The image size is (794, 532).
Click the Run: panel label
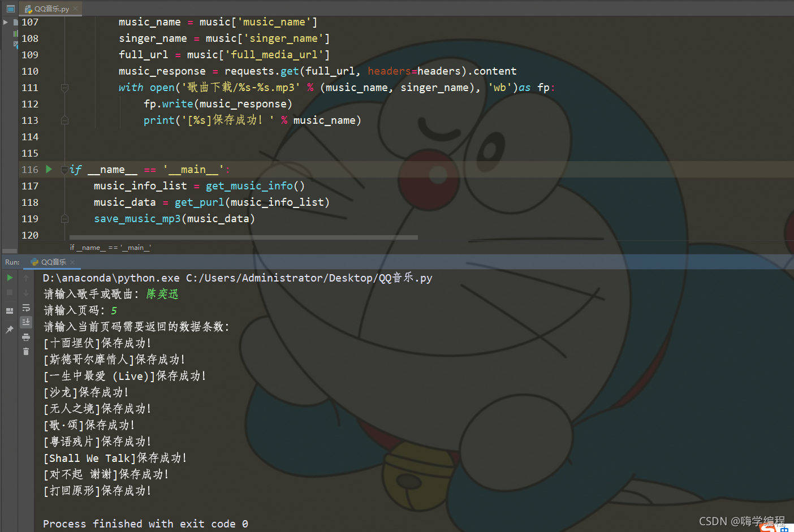click(12, 262)
